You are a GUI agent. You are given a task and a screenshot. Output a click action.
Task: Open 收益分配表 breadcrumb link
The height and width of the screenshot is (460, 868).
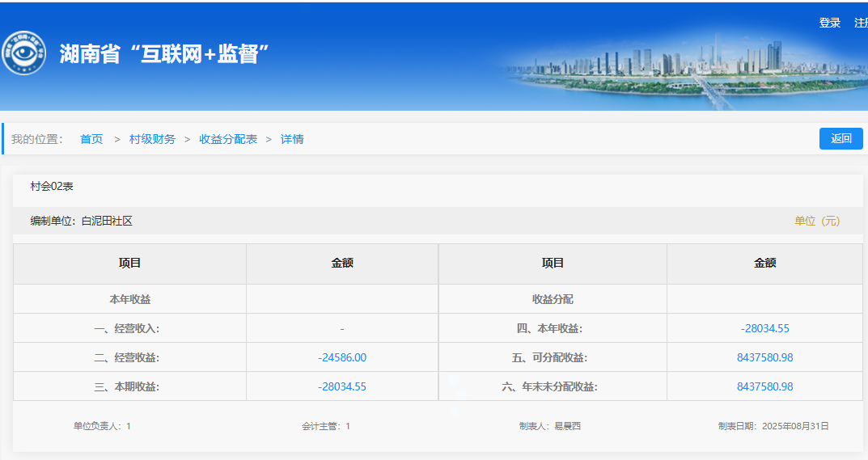click(x=228, y=139)
